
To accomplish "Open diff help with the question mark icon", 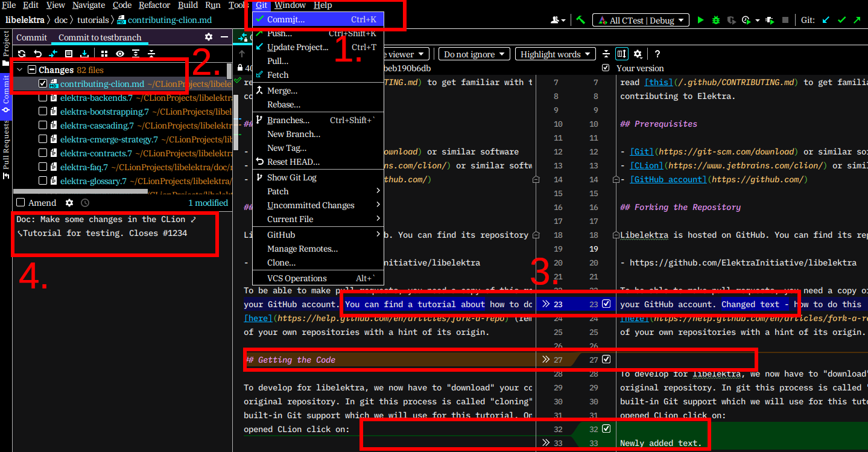I will pos(657,54).
